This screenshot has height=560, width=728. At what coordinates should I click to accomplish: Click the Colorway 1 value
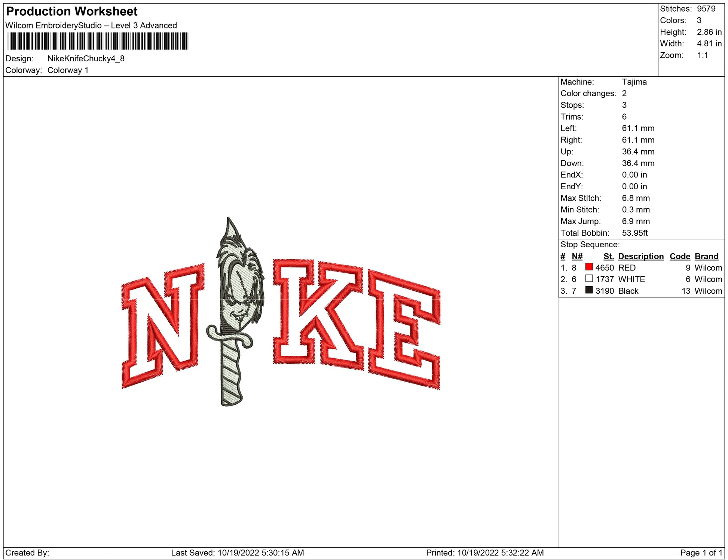[x=68, y=70]
